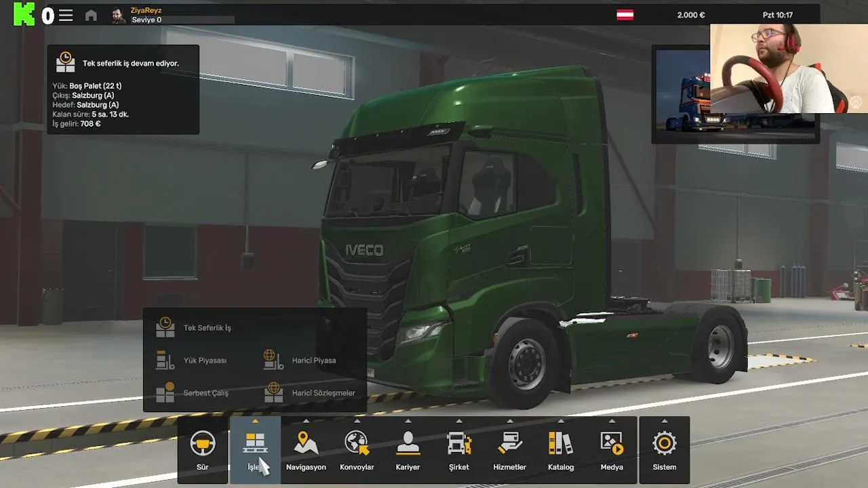Collapse the arrow above İşler
This screenshot has height=488, width=868.
coord(255,421)
